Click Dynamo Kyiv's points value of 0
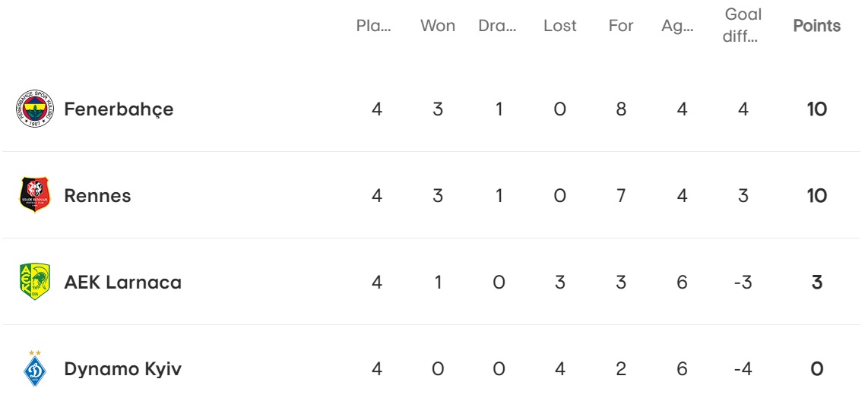868x420 pixels. coord(816,369)
